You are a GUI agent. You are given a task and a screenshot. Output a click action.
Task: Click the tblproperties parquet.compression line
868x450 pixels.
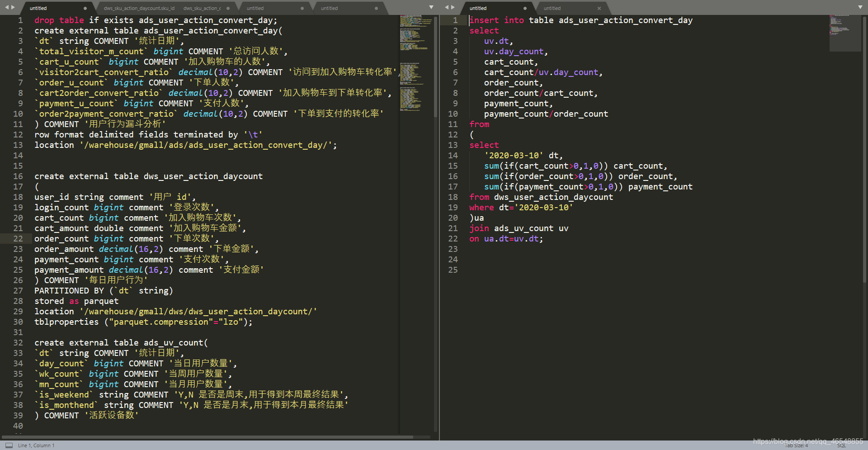point(143,322)
